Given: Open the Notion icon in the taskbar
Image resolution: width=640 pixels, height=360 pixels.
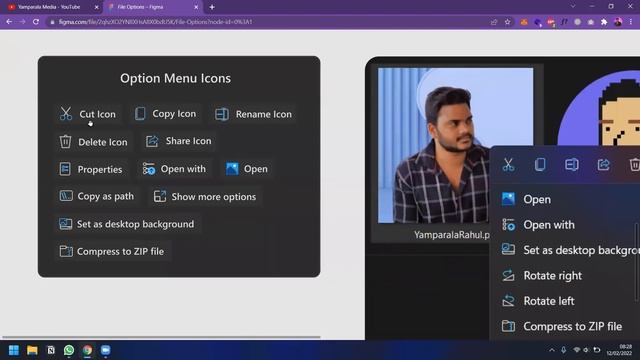Looking at the screenshot, I should coord(51,350).
